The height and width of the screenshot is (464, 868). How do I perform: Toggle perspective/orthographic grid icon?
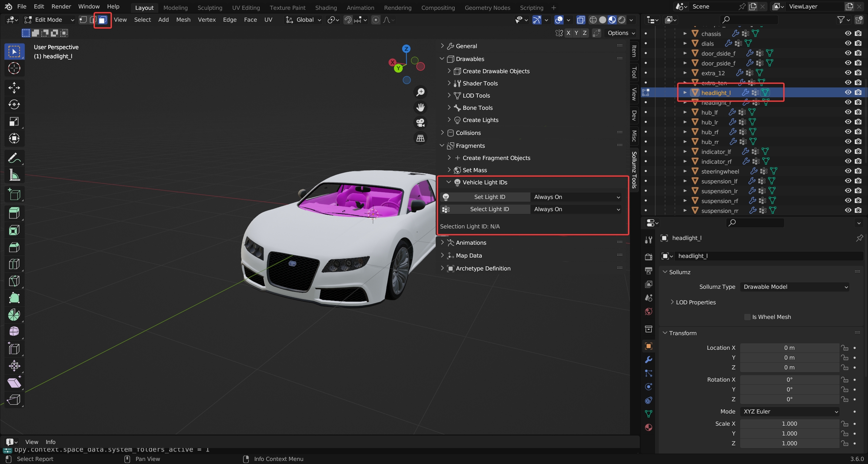point(420,138)
